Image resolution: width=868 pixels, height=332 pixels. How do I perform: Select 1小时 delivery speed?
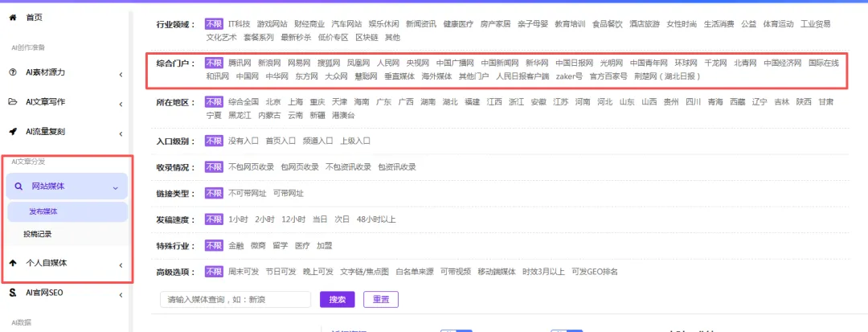pyautogui.click(x=238, y=219)
